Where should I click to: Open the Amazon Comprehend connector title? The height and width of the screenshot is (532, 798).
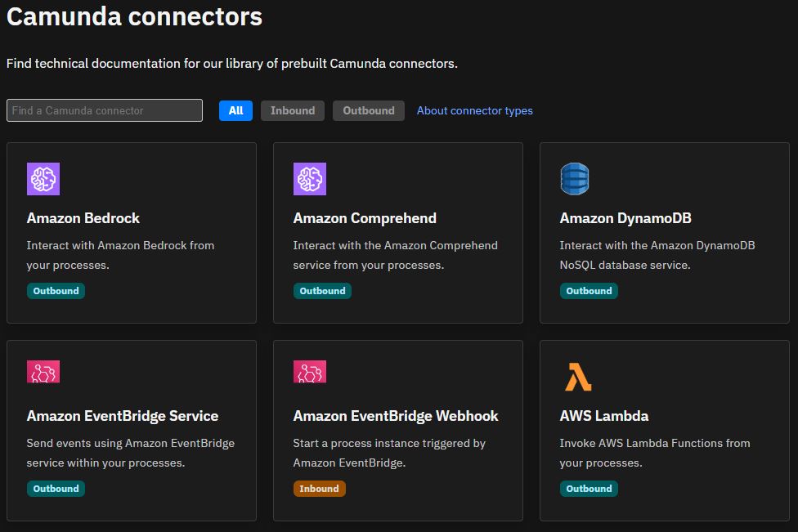coord(365,218)
